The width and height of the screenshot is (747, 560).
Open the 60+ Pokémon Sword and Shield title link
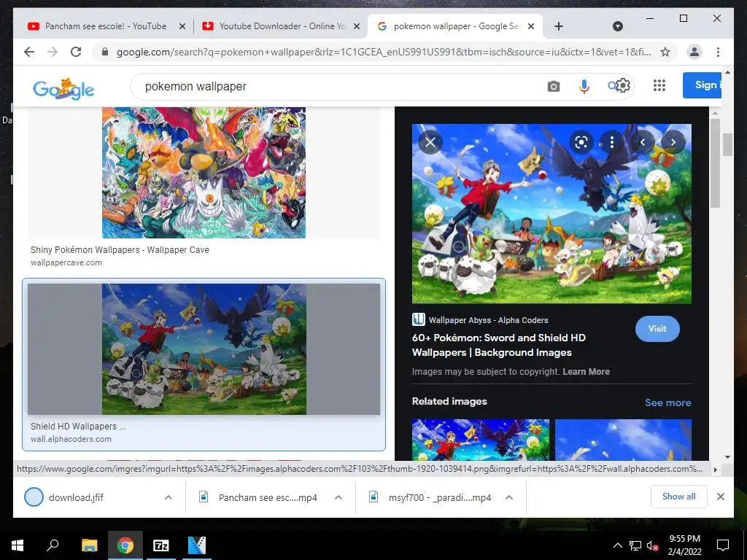(x=499, y=345)
